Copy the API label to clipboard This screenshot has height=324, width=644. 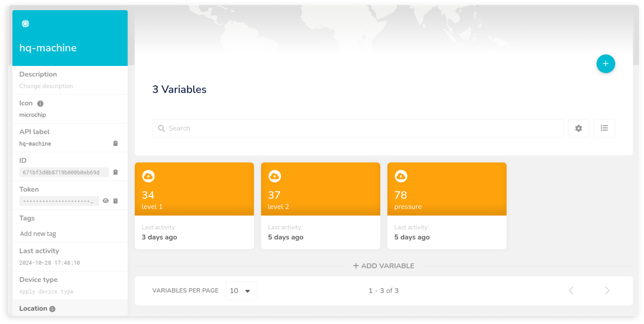tap(115, 143)
